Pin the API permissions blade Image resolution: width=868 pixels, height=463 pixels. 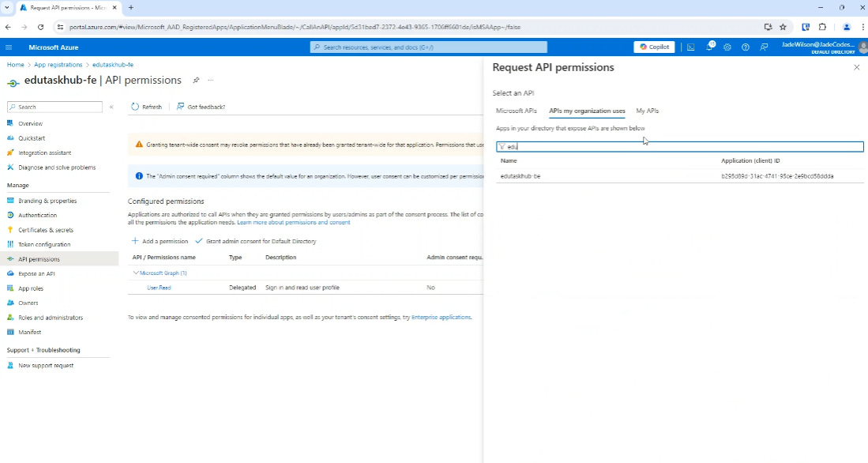[x=196, y=81]
